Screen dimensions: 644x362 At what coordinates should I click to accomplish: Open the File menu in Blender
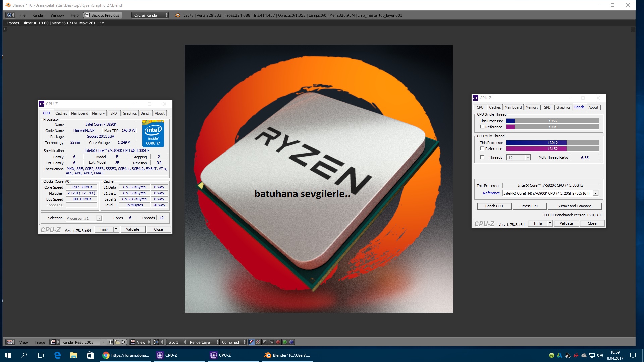click(x=22, y=15)
